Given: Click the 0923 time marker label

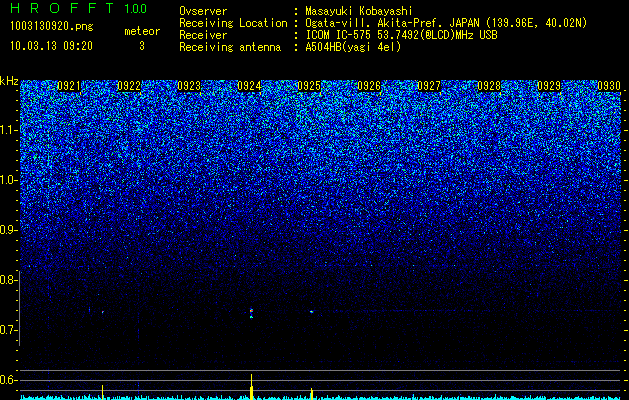Looking at the screenshot, I should pos(189,86).
